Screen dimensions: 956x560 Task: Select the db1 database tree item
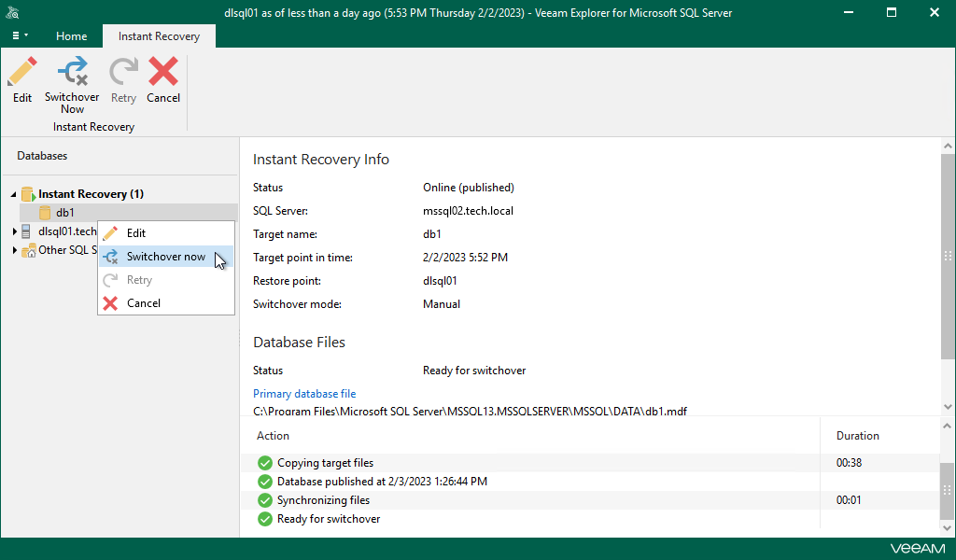[128, 213]
